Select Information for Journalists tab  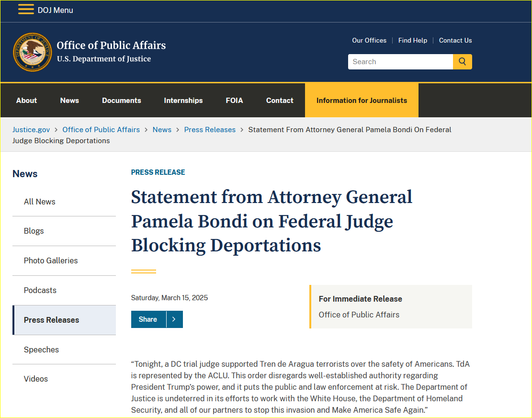(x=362, y=101)
